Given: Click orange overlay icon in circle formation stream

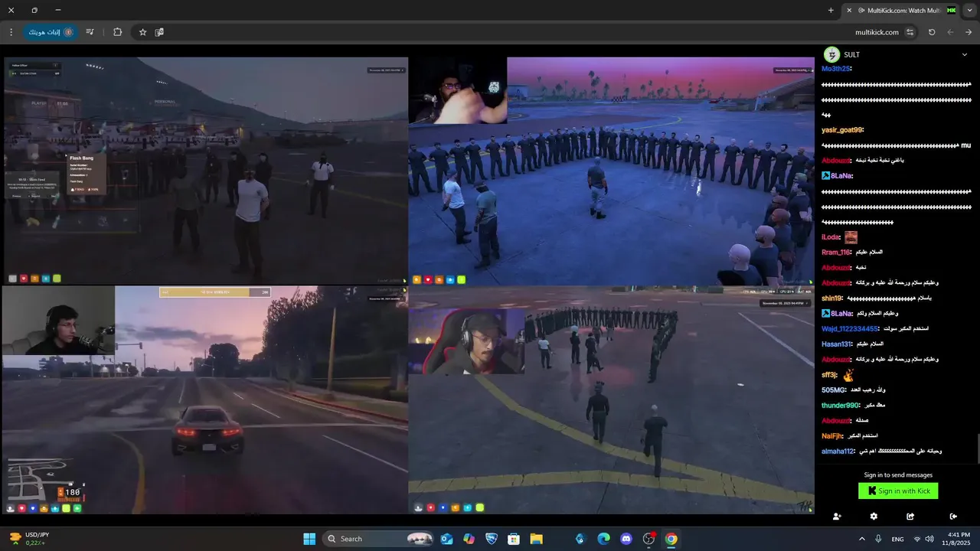Looking at the screenshot, I should click(439, 280).
